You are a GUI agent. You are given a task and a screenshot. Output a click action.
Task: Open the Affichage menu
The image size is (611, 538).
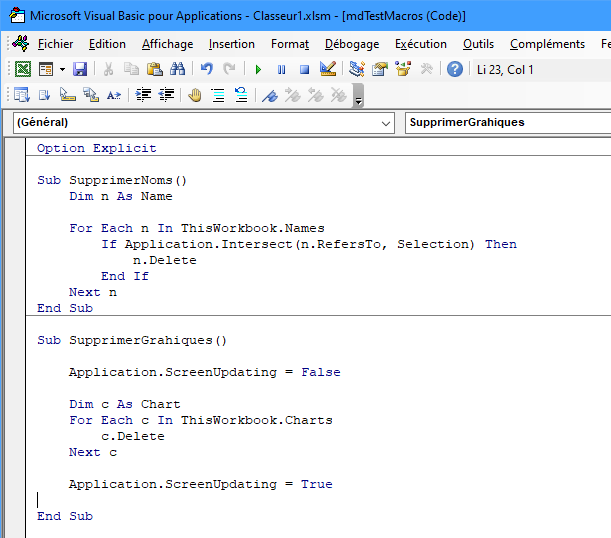(x=167, y=44)
